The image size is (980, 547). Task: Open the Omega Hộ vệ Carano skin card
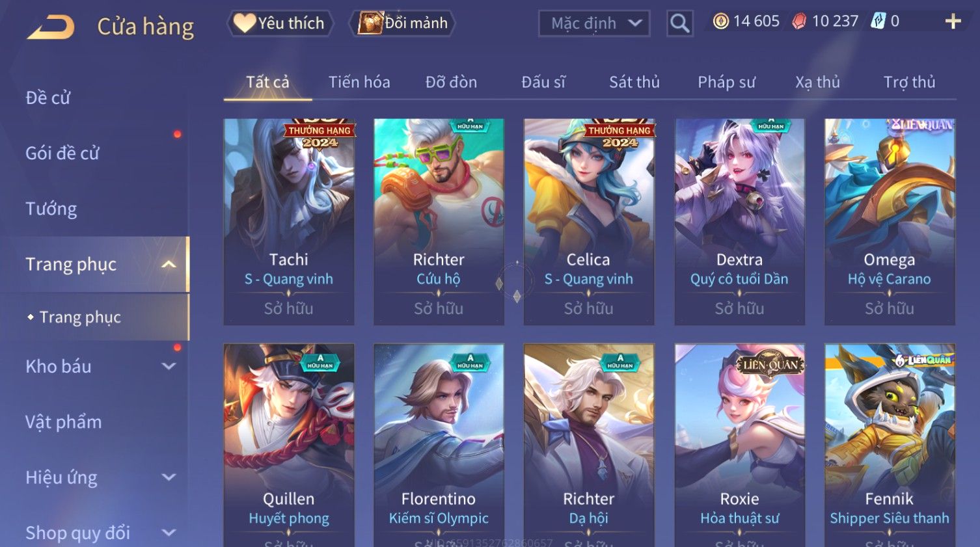(x=890, y=222)
